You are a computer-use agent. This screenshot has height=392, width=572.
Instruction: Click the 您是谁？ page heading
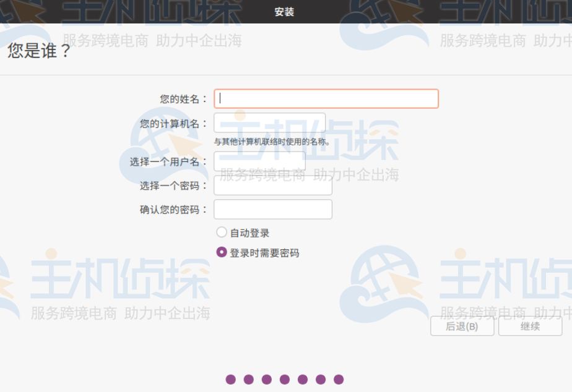[39, 51]
